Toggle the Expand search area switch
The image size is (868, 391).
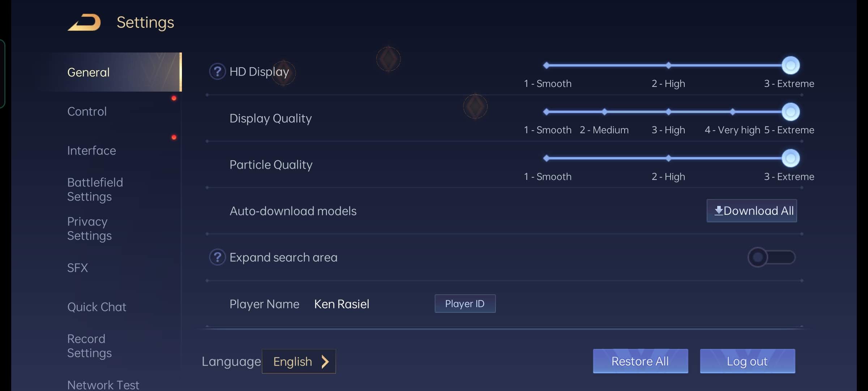[771, 257]
